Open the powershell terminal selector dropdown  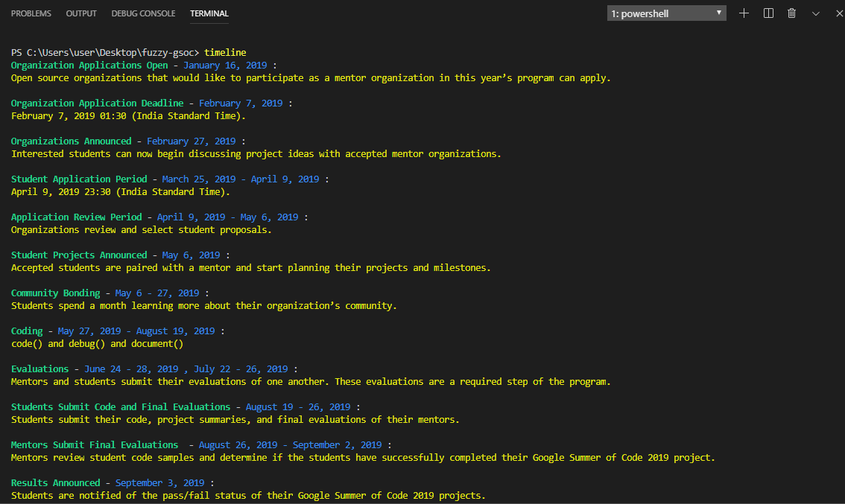[667, 13]
